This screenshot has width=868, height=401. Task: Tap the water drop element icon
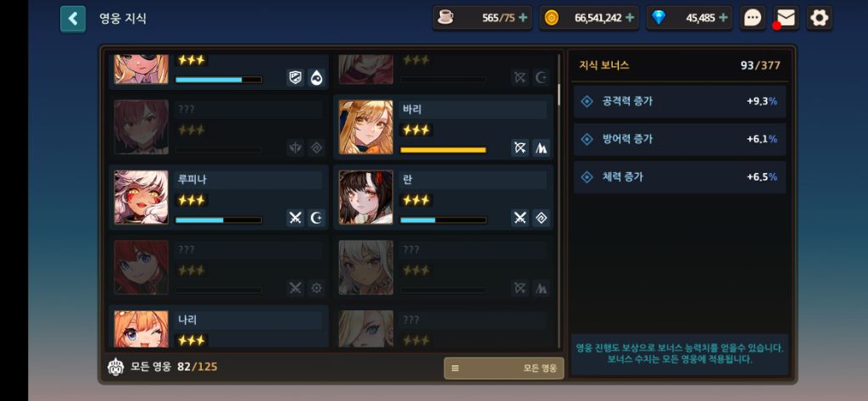point(317,77)
